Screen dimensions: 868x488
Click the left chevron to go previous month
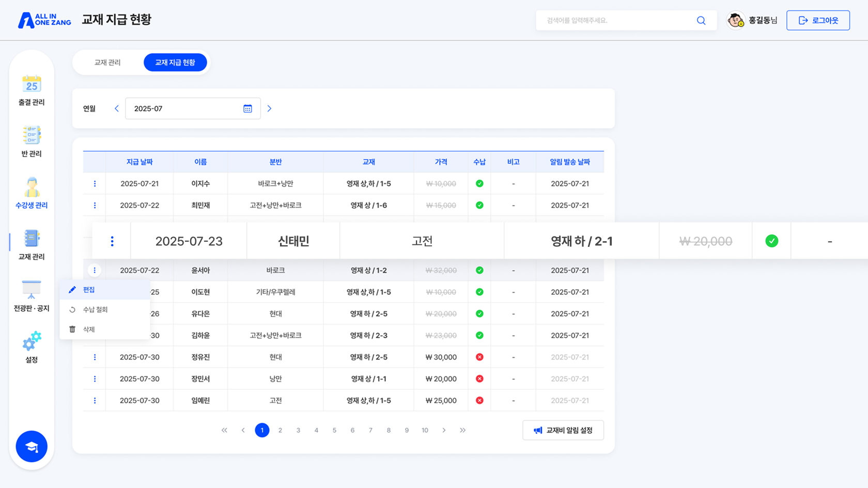pyautogui.click(x=116, y=108)
